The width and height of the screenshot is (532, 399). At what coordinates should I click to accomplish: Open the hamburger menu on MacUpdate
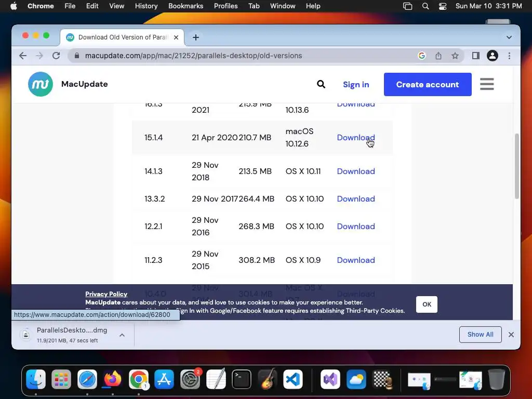pos(487,84)
